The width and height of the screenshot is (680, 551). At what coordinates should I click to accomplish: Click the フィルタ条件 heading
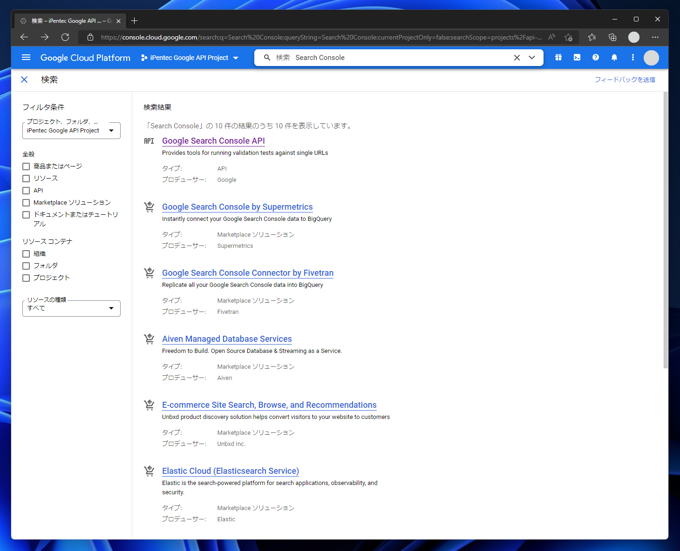(x=43, y=107)
